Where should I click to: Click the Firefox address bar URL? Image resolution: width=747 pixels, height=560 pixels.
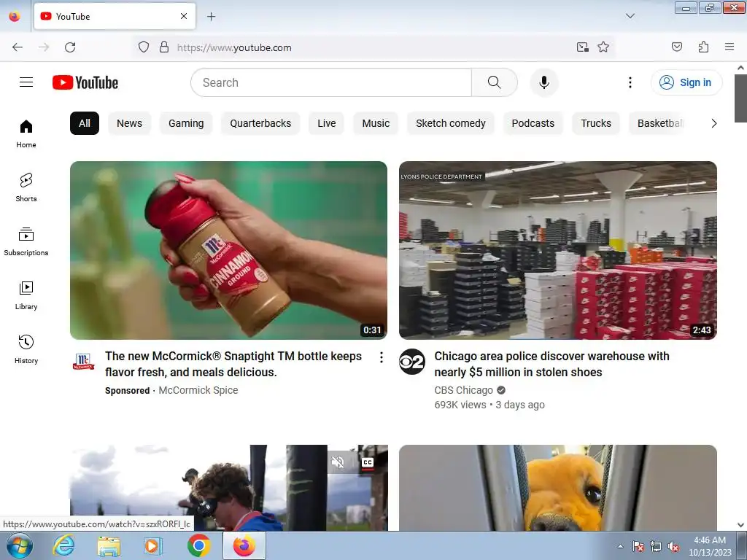234,47
